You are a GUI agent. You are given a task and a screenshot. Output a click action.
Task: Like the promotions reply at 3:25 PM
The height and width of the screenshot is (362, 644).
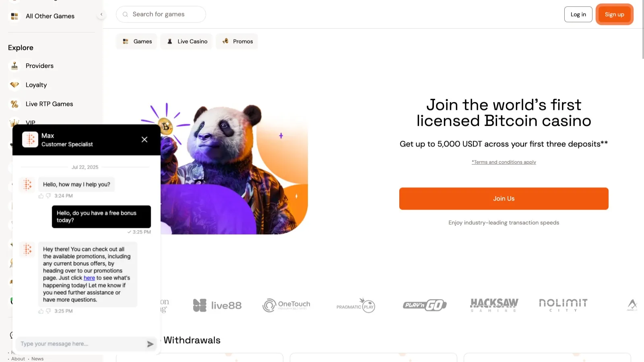41,311
